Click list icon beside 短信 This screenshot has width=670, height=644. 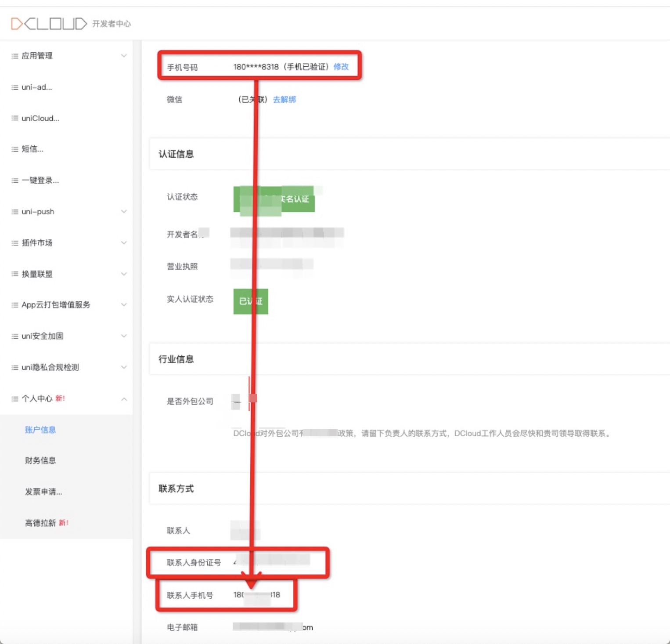pos(15,149)
